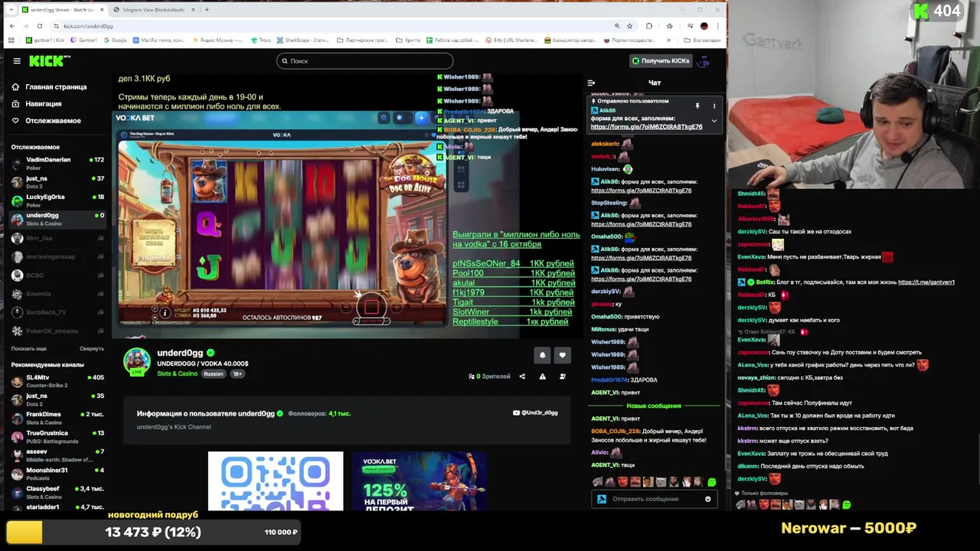
Task: Click the report warning triangle icon
Action: point(542,377)
